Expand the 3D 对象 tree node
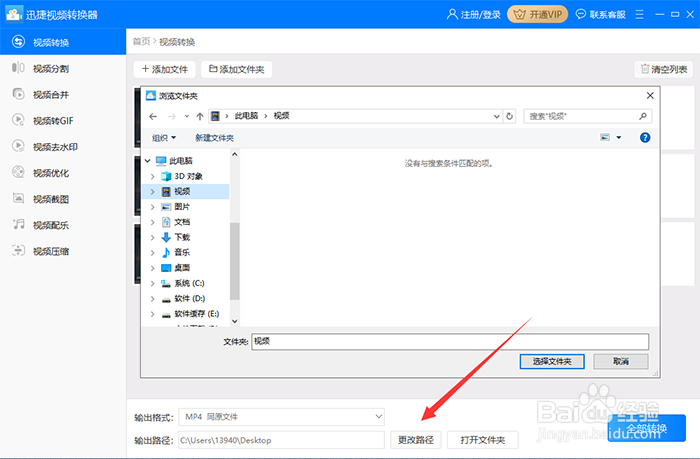Image resolution: width=700 pixels, height=459 pixels. tap(153, 176)
